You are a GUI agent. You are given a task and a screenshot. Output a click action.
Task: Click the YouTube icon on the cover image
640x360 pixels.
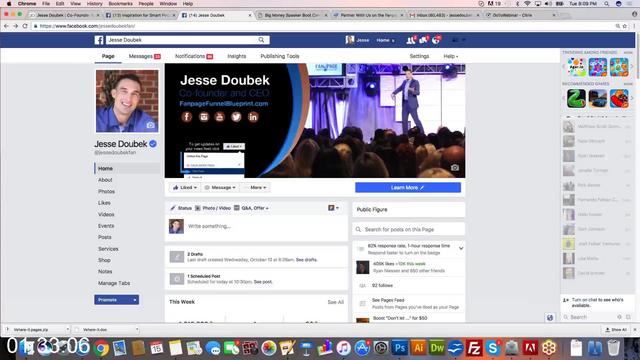220,117
